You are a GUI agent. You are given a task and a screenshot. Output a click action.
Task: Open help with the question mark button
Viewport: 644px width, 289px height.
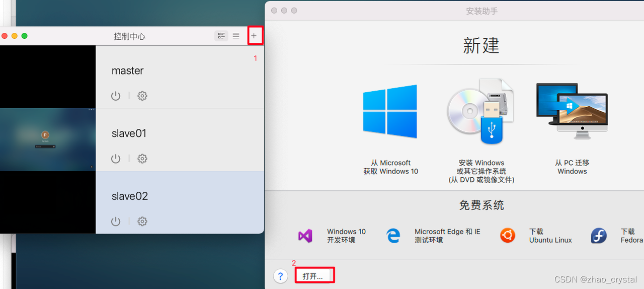tap(281, 276)
